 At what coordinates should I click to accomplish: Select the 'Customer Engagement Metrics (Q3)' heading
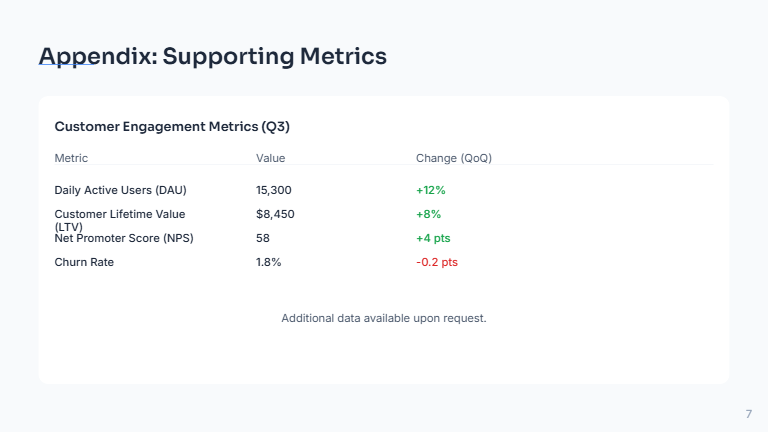click(x=172, y=127)
